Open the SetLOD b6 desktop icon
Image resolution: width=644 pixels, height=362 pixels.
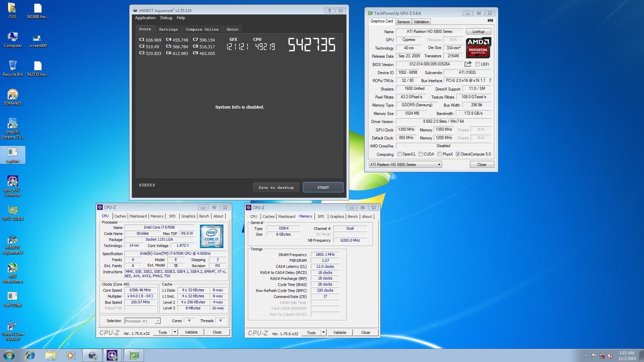(12, 299)
